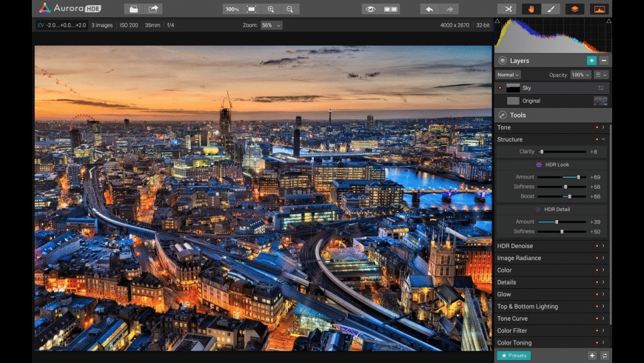Open the Top & Bottom Lighting section
Image resolution: width=644 pixels, height=363 pixels.
(x=552, y=306)
